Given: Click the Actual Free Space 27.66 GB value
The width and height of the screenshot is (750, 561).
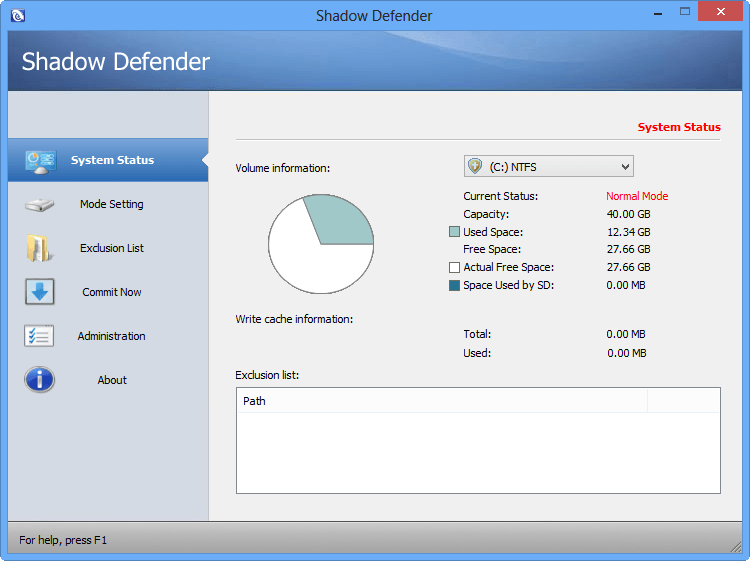Looking at the screenshot, I should tap(629, 267).
